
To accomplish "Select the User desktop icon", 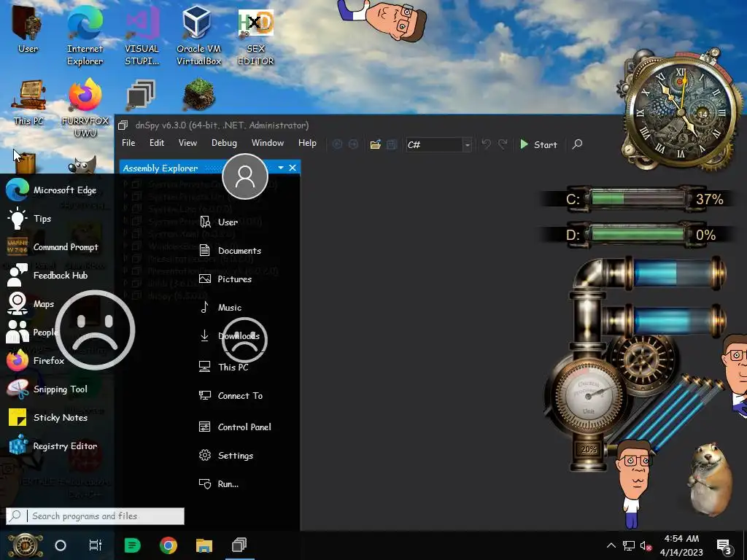I will pyautogui.click(x=28, y=29).
